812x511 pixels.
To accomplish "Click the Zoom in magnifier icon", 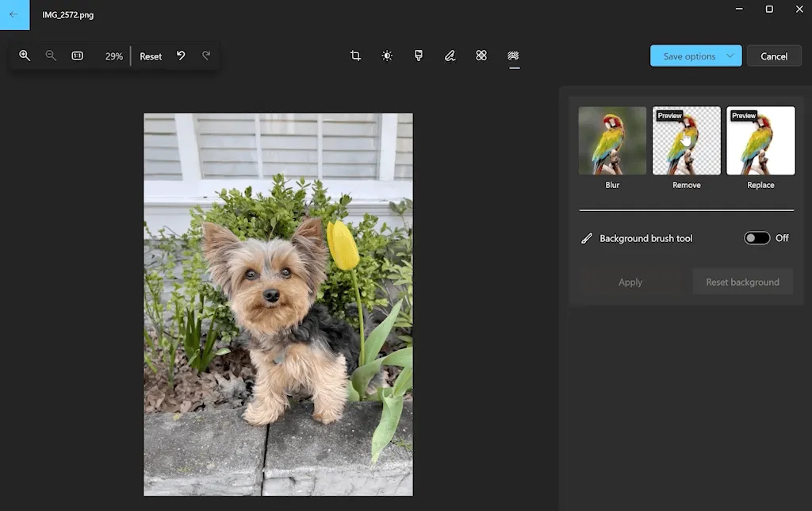I will [25, 56].
